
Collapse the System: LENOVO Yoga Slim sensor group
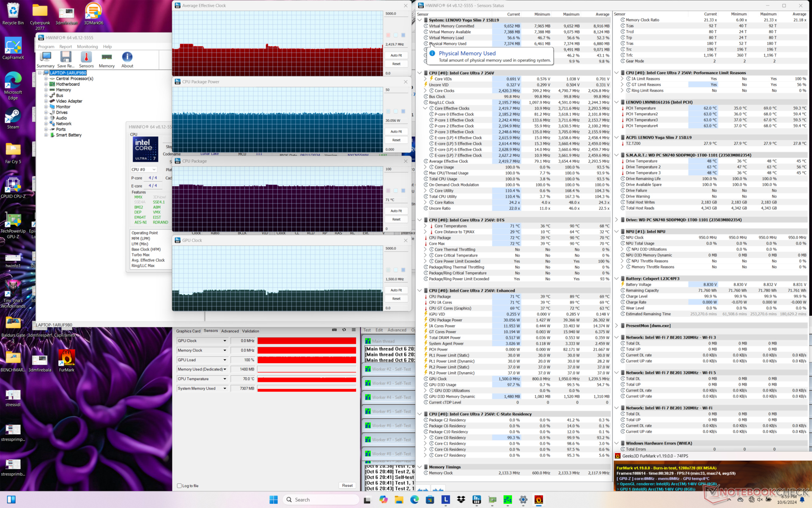pyautogui.click(x=420, y=20)
